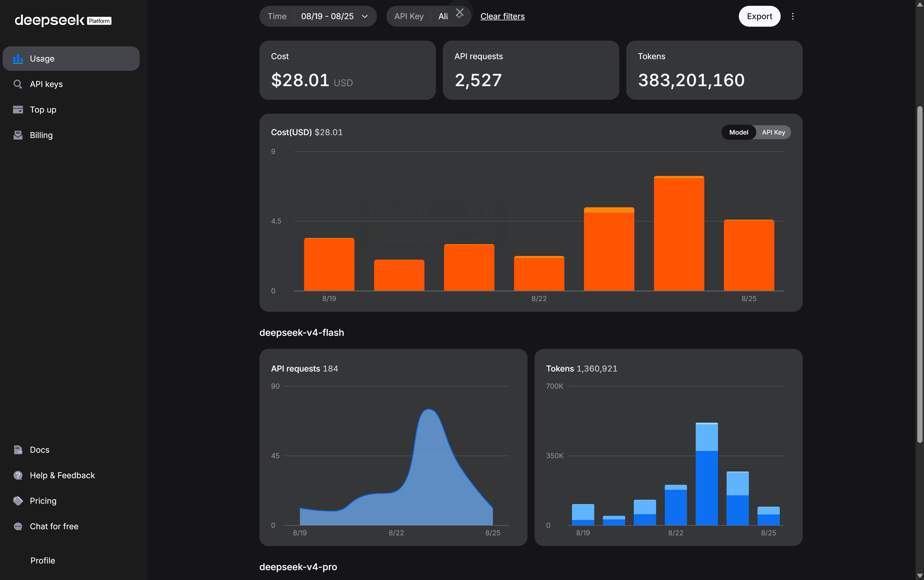Click the 8/25 cost bar
Image resolution: width=924 pixels, height=580 pixels.
pyautogui.click(x=749, y=255)
